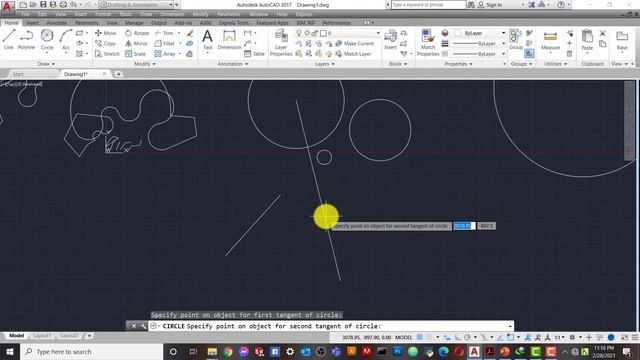
Task: Expand the Draw panel
Action: [46, 64]
